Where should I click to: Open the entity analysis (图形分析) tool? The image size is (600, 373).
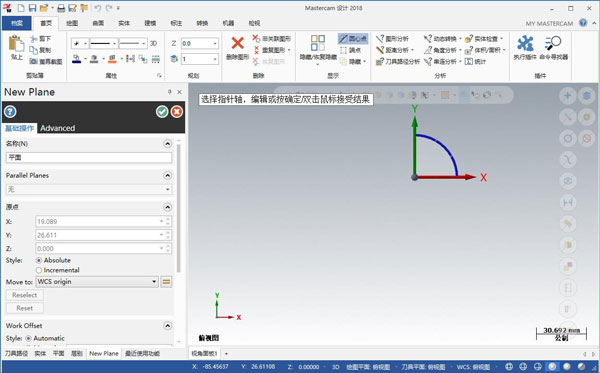click(x=392, y=39)
